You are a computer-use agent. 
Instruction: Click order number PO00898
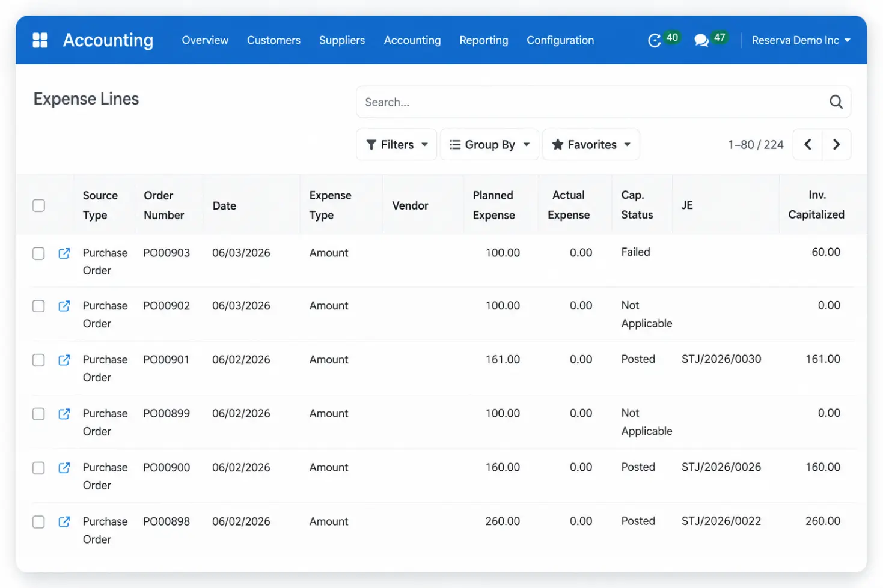tap(167, 521)
